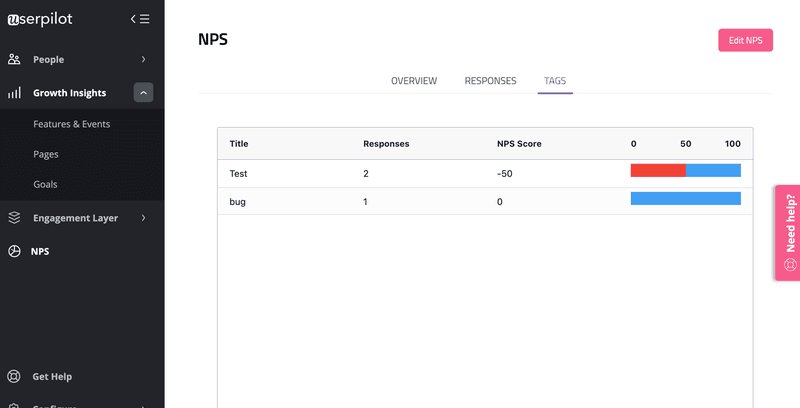Open Get Help in sidebar

click(x=52, y=376)
